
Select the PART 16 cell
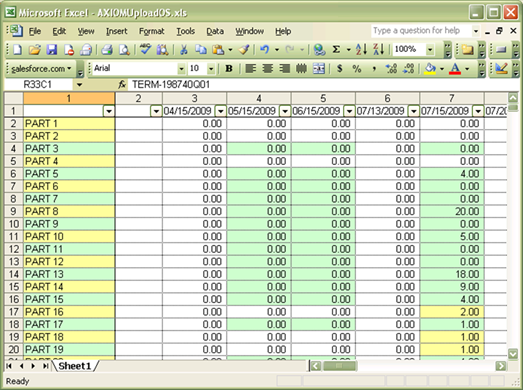pos(69,312)
